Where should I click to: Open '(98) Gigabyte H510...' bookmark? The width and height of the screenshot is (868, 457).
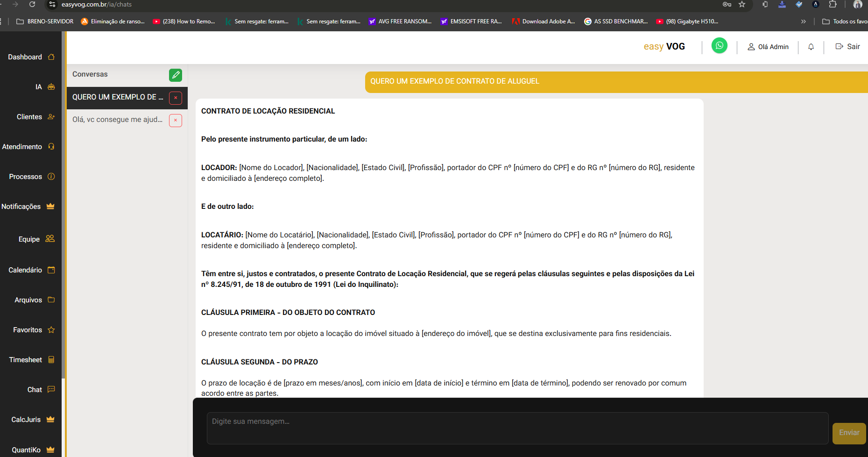[687, 21]
